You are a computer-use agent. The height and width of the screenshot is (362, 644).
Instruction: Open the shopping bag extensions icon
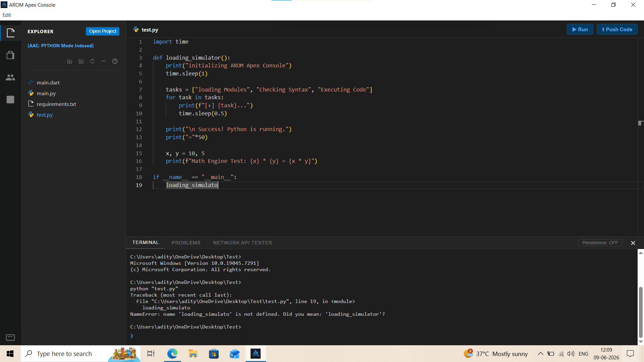[x=10, y=55]
